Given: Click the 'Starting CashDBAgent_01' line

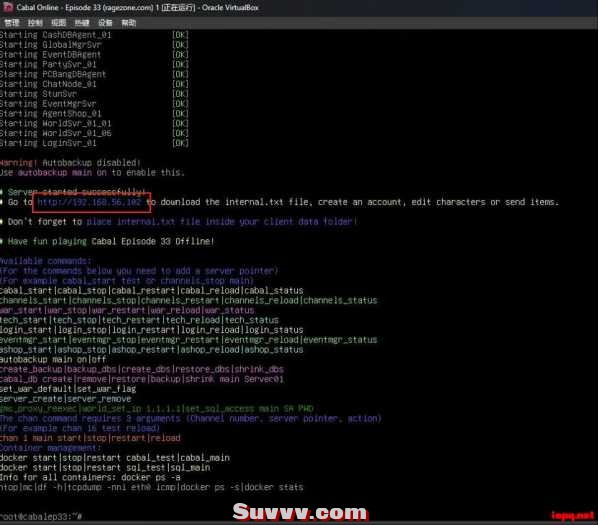Looking at the screenshot, I should [x=94, y=35].
